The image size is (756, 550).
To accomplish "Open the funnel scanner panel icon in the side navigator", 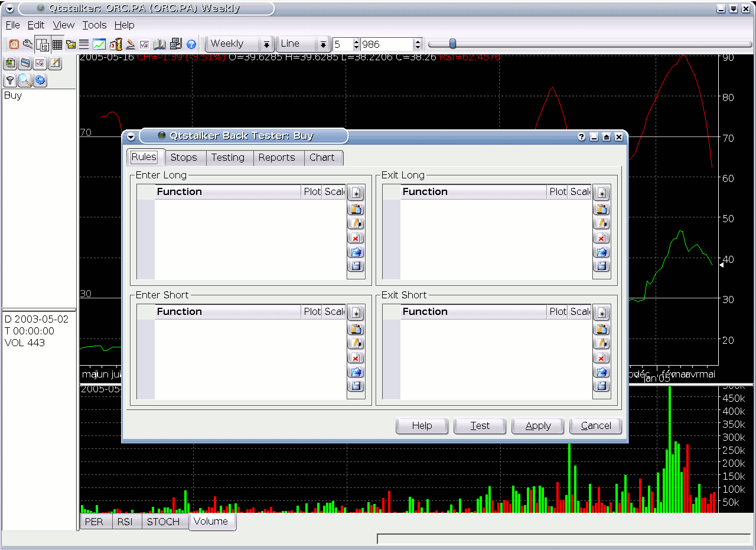I will (10, 80).
